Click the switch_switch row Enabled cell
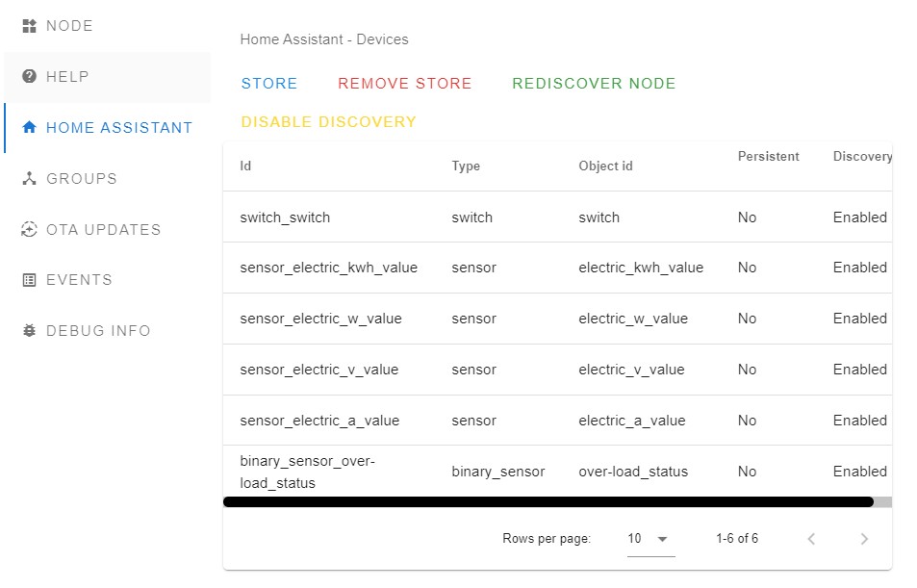The image size is (917, 588). tap(859, 217)
